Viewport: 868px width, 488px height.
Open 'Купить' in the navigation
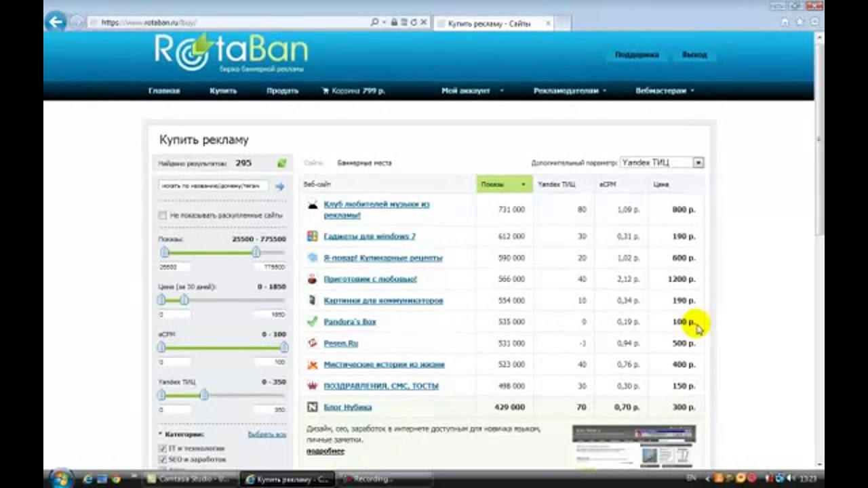tap(223, 90)
